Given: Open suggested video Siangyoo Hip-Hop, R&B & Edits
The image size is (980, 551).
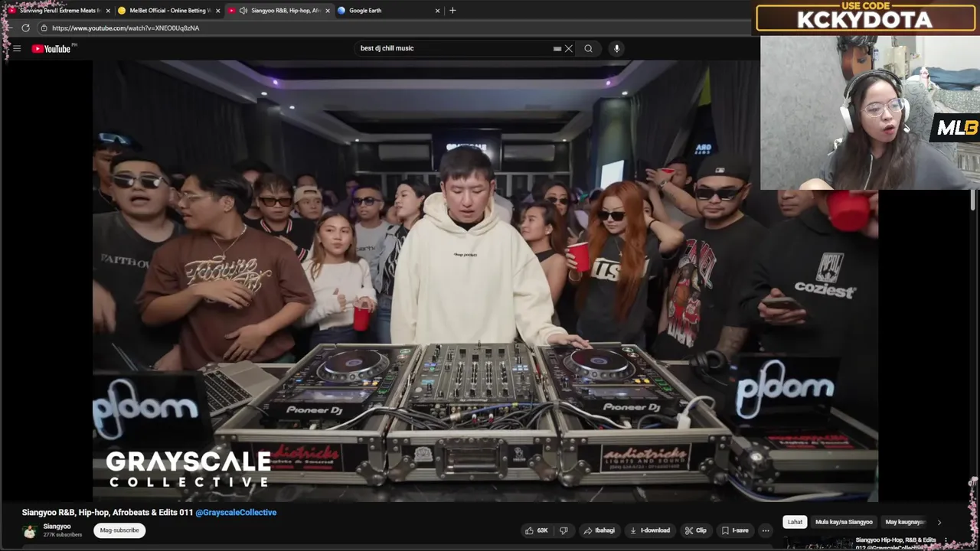Looking at the screenshot, I should tap(896, 543).
